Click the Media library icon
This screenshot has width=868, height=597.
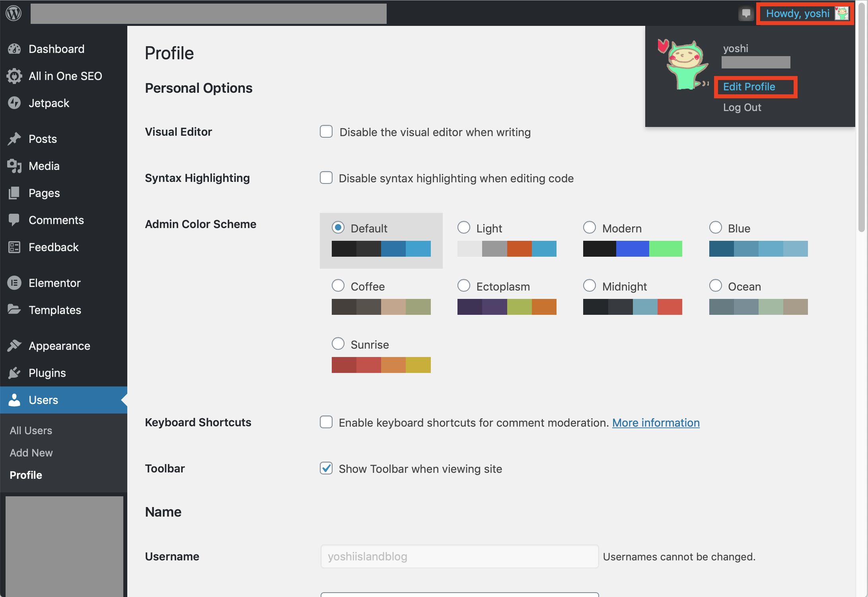click(14, 166)
